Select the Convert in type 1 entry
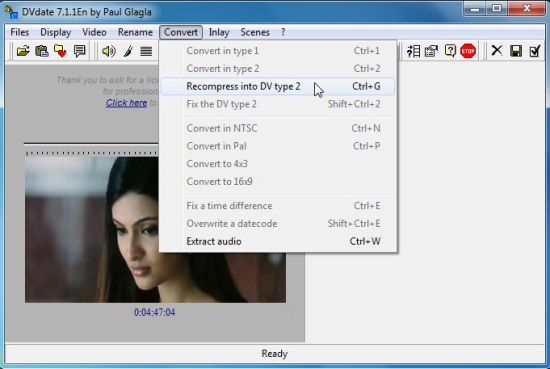The image size is (550, 369). pyautogui.click(x=278, y=51)
